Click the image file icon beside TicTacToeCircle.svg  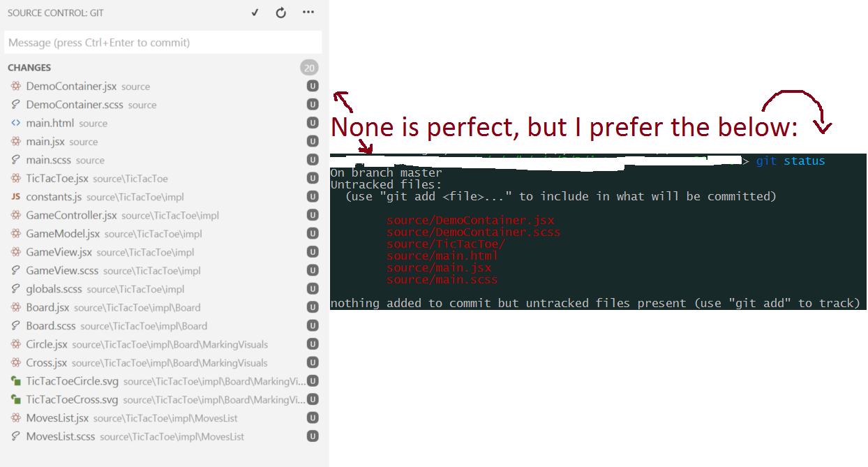pos(15,381)
